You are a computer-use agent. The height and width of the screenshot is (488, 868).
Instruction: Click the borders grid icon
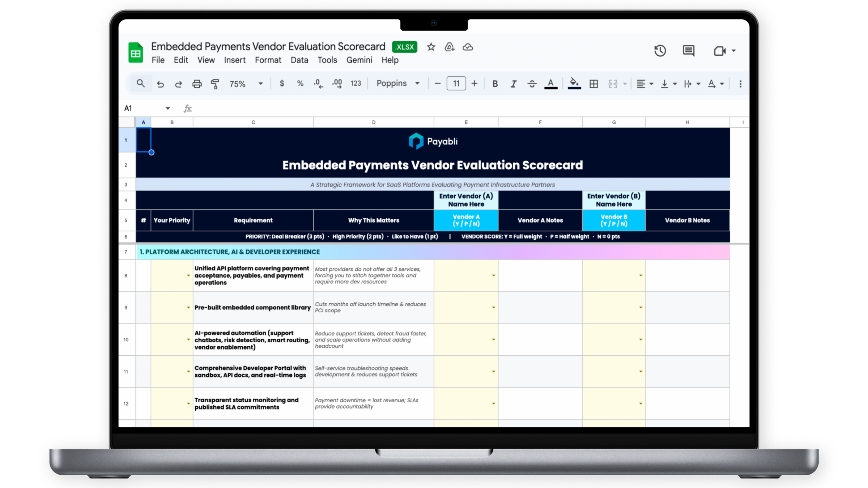click(x=593, y=84)
